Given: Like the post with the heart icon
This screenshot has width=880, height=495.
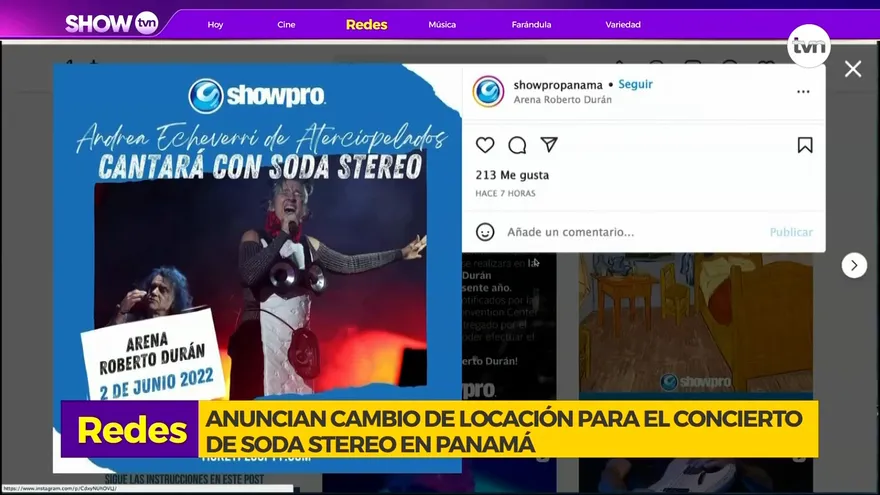Looking at the screenshot, I should 485,145.
